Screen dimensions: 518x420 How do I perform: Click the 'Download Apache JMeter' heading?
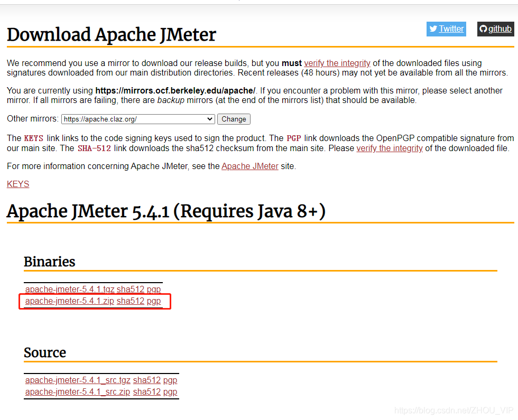[112, 35]
